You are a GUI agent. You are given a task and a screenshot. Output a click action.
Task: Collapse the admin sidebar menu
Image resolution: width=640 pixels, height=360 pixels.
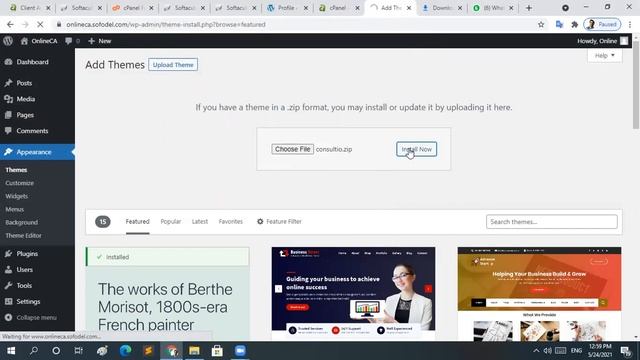click(31, 317)
